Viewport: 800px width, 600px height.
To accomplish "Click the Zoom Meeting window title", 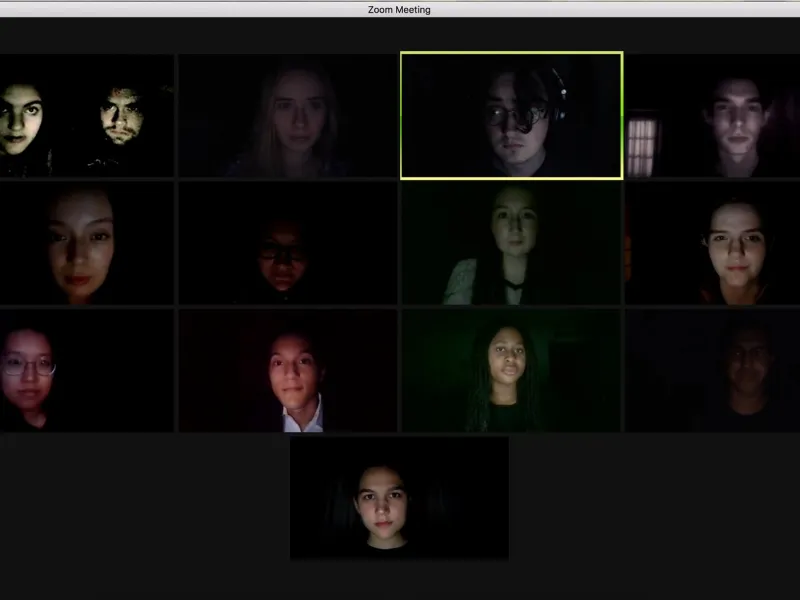I will [x=399, y=10].
